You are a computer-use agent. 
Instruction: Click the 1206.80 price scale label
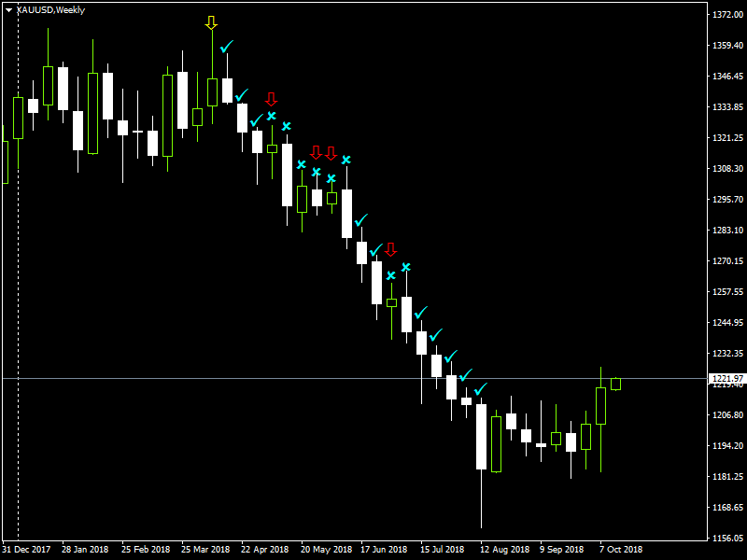(x=727, y=414)
